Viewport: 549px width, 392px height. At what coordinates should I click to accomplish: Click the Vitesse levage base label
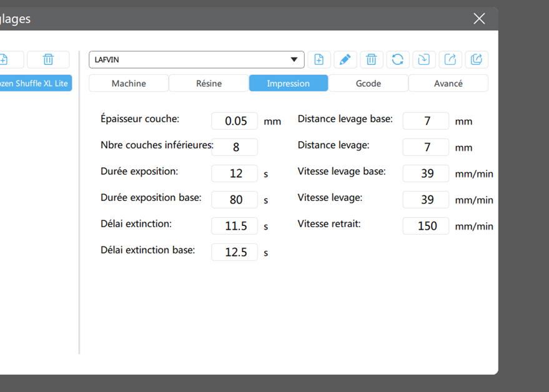(342, 172)
